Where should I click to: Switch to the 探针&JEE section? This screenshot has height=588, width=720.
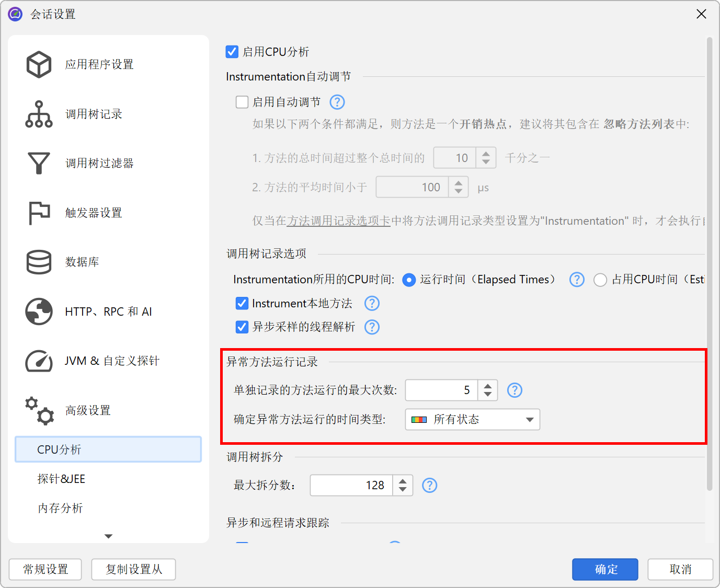point(61,479)
